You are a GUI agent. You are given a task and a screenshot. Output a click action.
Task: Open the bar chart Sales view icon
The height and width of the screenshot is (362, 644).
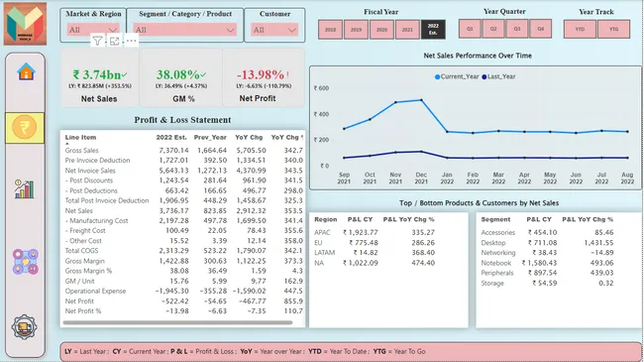pyautogui.click(x=24, y=188)
